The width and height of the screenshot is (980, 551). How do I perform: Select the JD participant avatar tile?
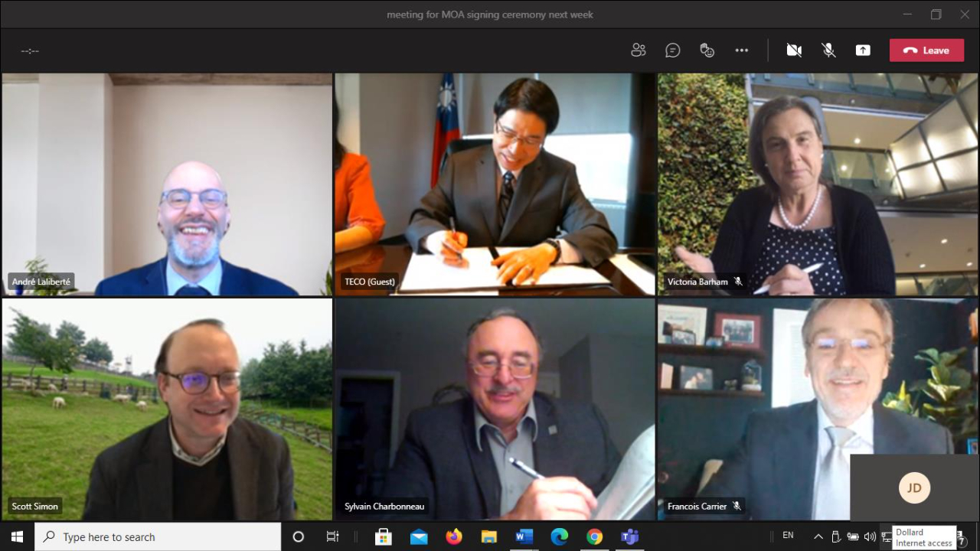tap(914, 487)
